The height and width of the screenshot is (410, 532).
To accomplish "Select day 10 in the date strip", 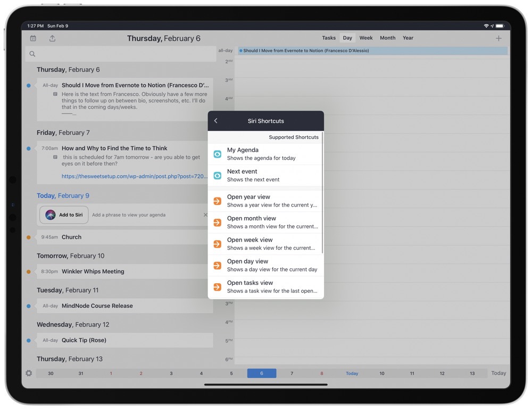I will pos(382,373).
